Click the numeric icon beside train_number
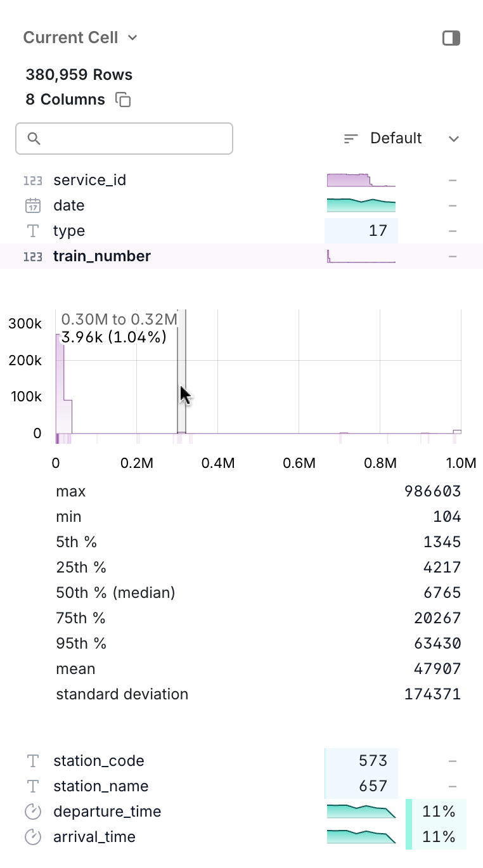Viewport: 483px width, 868px height. 34,256
